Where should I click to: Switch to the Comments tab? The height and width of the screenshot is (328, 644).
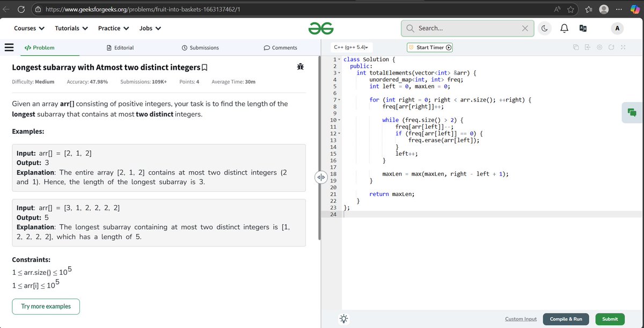280,48
